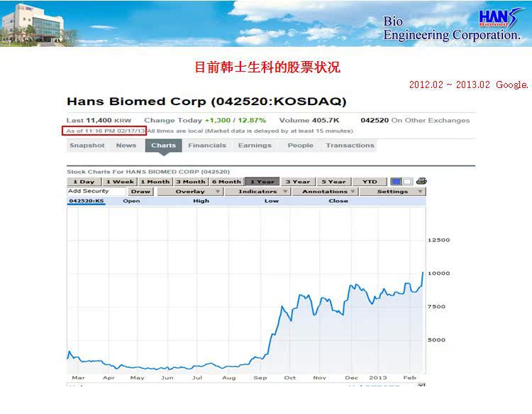
Task: Click the 7500 axis label
Action: (436, 307)
